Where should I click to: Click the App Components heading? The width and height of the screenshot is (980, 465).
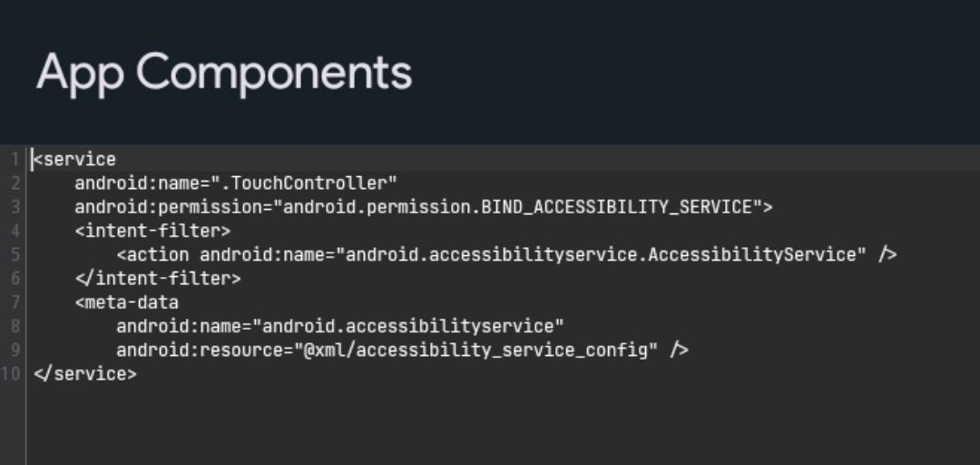coord(223,73)
